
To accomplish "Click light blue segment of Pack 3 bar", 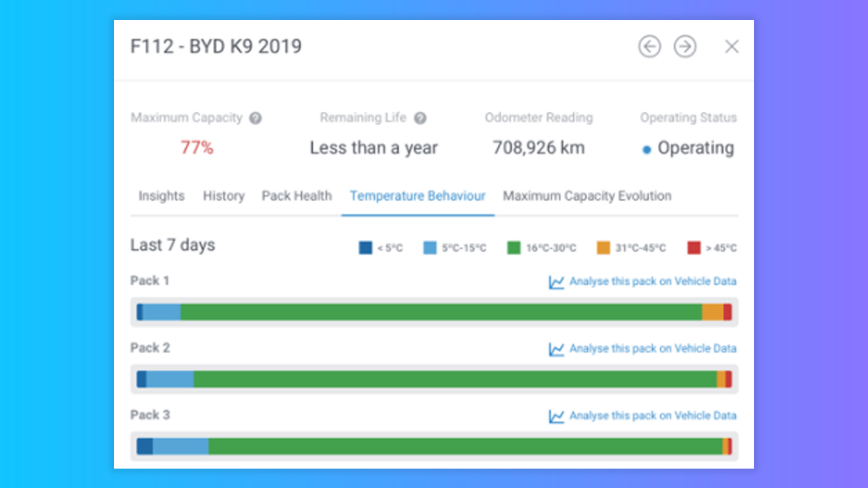I will (181, 446).
